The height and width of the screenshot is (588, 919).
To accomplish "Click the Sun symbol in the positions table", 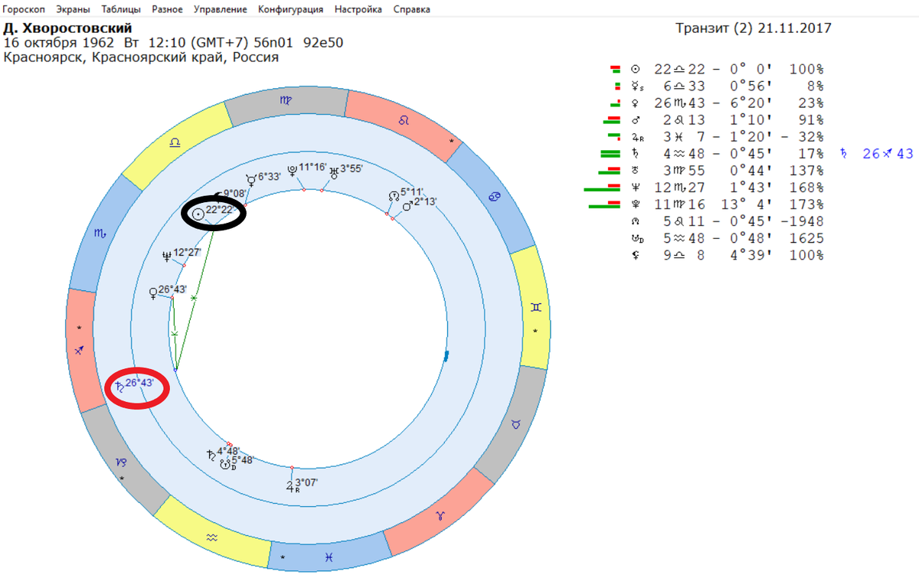I will coord(634,69).
